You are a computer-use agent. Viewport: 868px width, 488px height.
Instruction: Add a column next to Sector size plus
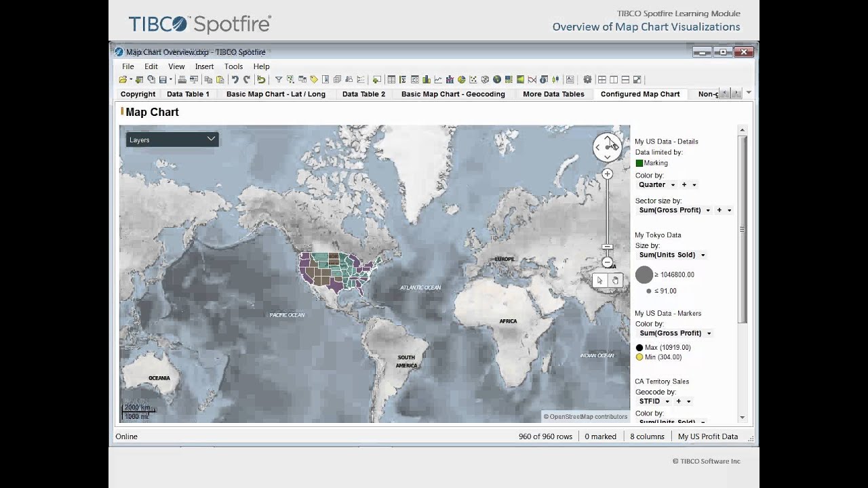click(x=719, y=210)
